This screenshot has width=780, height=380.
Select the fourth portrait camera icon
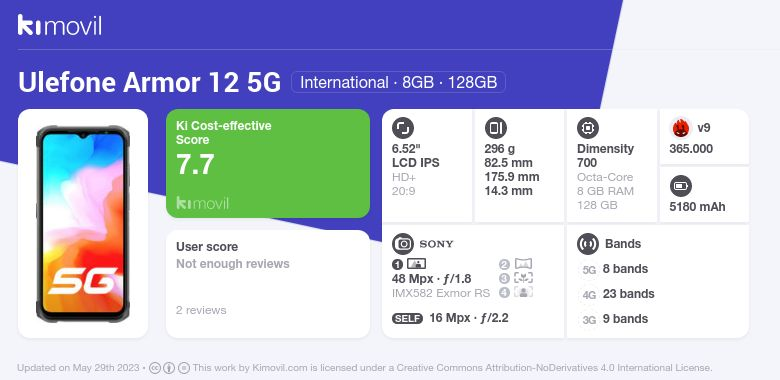pyautogui.click(x=516, y=292)
